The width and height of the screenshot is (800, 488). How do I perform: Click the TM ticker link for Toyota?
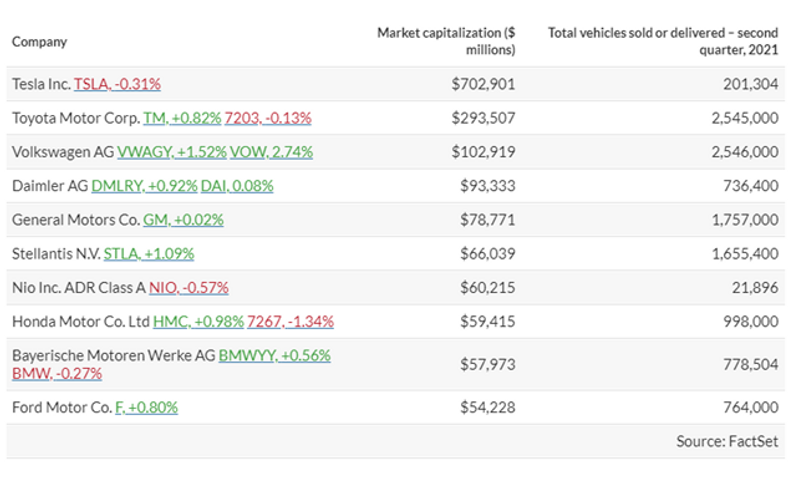(182, 118)
